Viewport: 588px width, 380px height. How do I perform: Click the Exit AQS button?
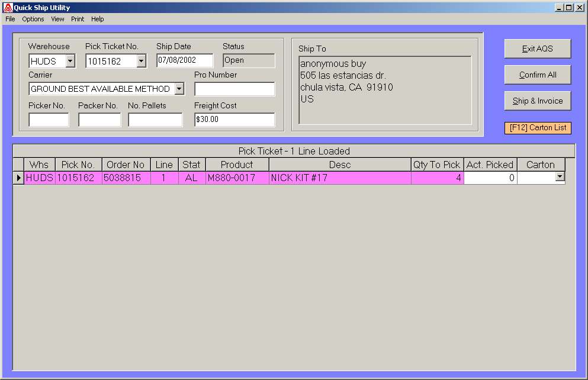click(538, 49)
